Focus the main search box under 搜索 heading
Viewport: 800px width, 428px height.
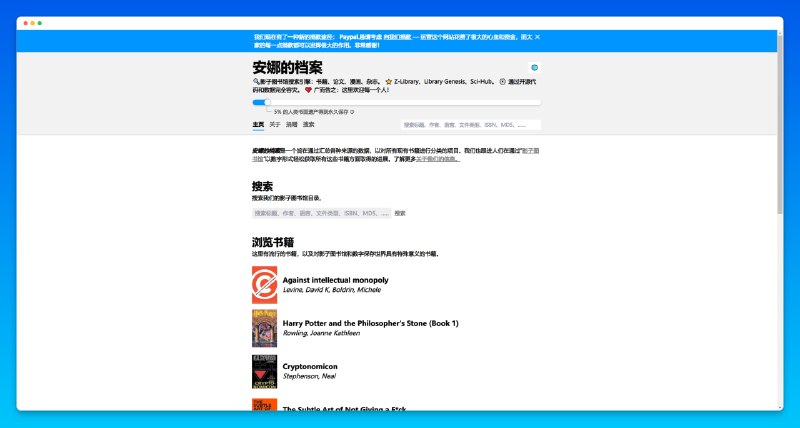[321, 213]
